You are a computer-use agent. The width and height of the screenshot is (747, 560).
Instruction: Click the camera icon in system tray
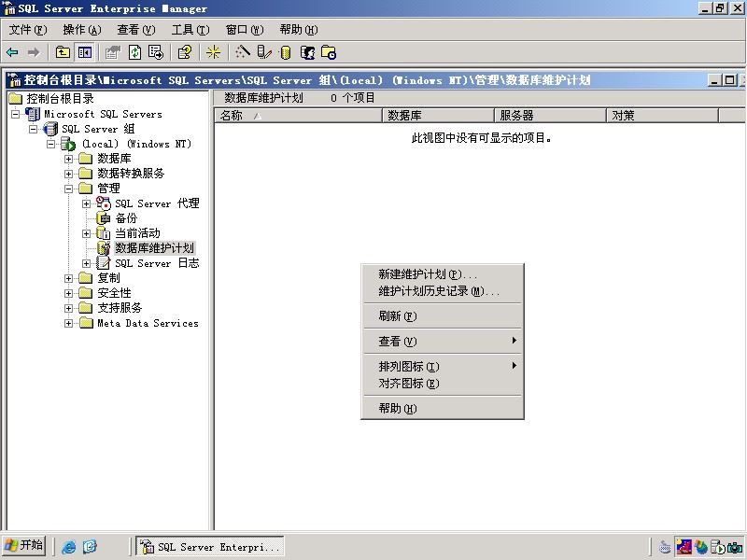735,547
